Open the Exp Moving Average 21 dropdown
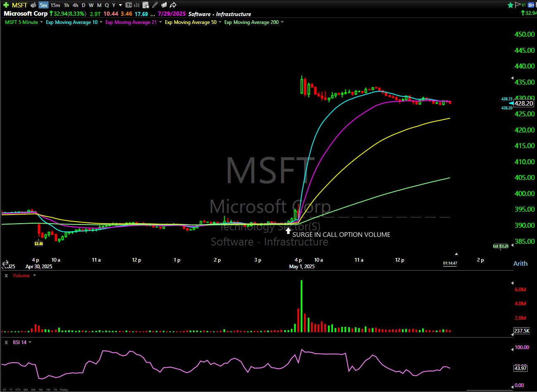The width and height of the screenshot is (537, 392). (x=160, y=22)
